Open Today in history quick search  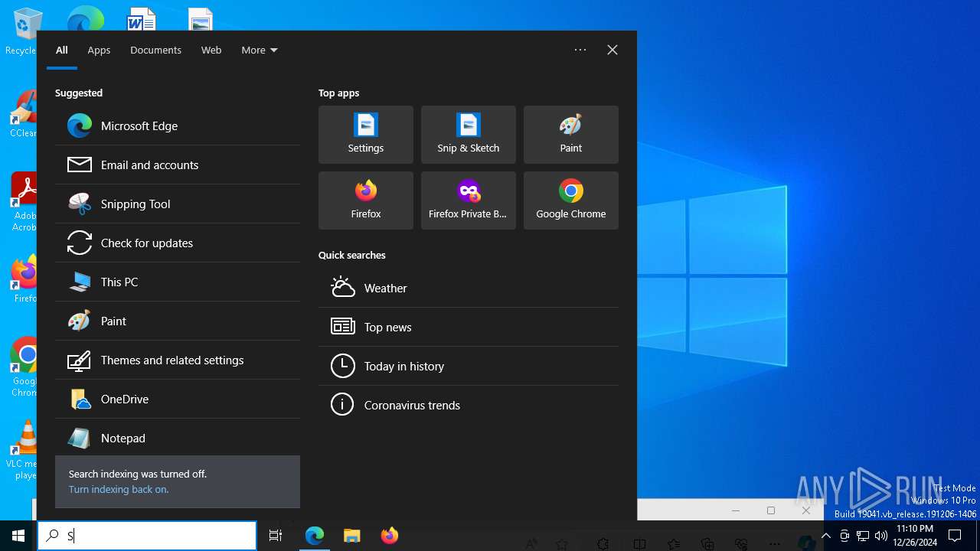tap(469, 367)
